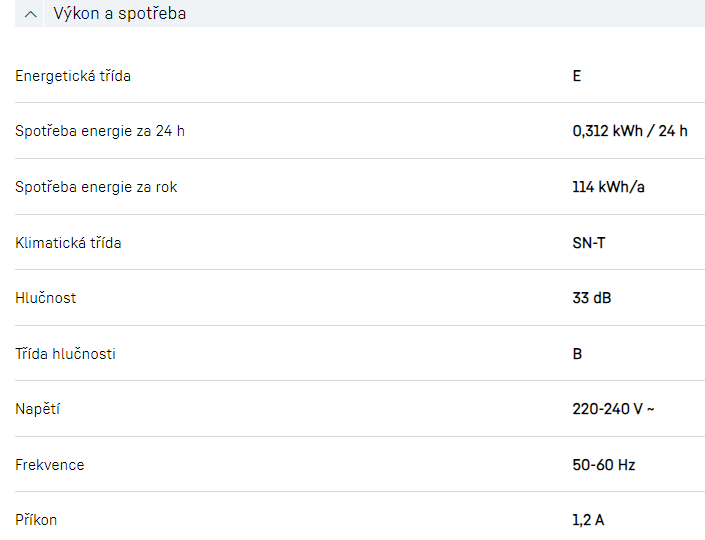Screen dimensions: 705x540
Task: Click the Výkon a spotřeba section title
Action: click(119, 14)
